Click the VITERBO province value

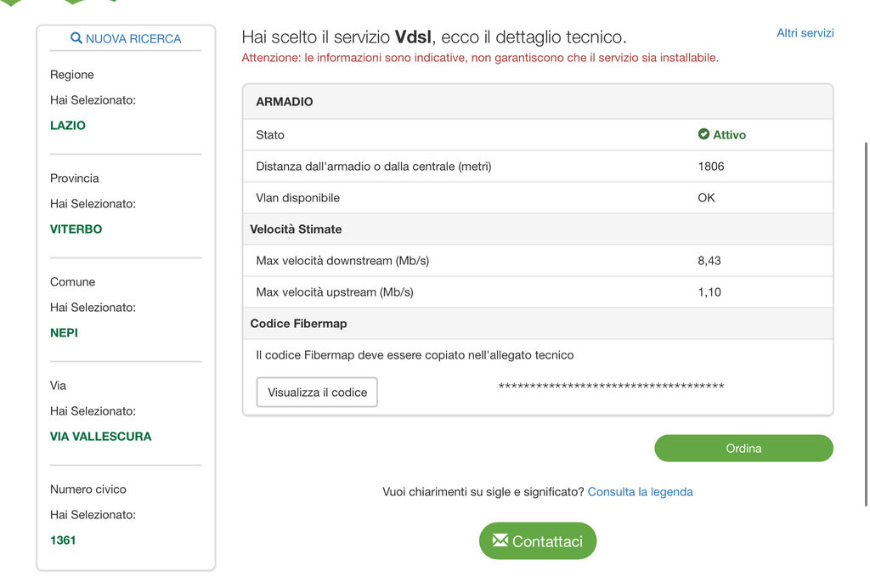click(76, 229)
